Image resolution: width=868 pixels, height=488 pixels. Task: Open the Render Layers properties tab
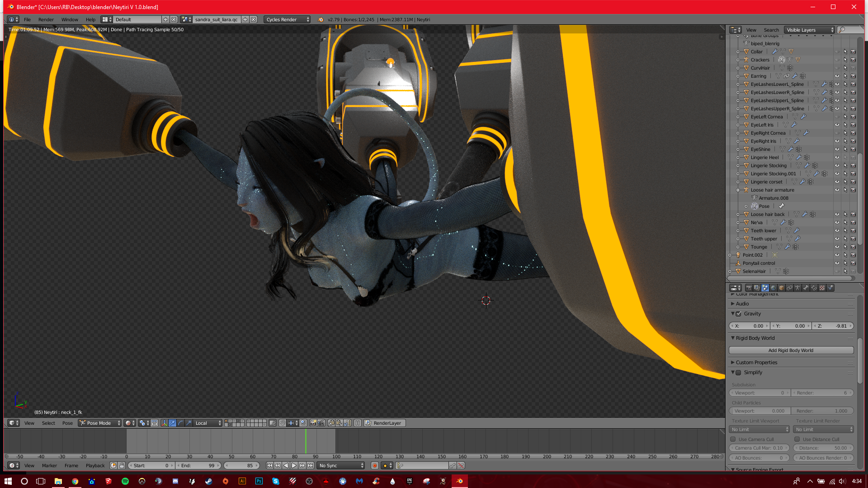click(x=757, y=288)
